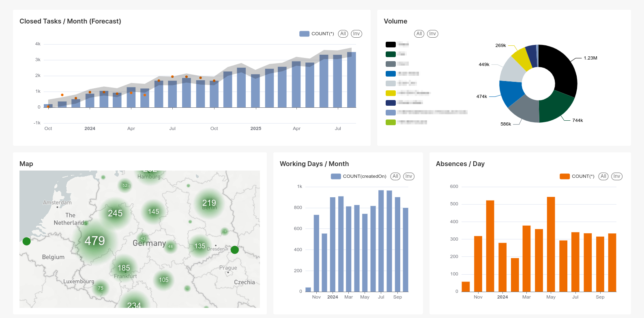Click All button in Working Days chart
The height and width of the screenshot is (318, 644).
395,176
